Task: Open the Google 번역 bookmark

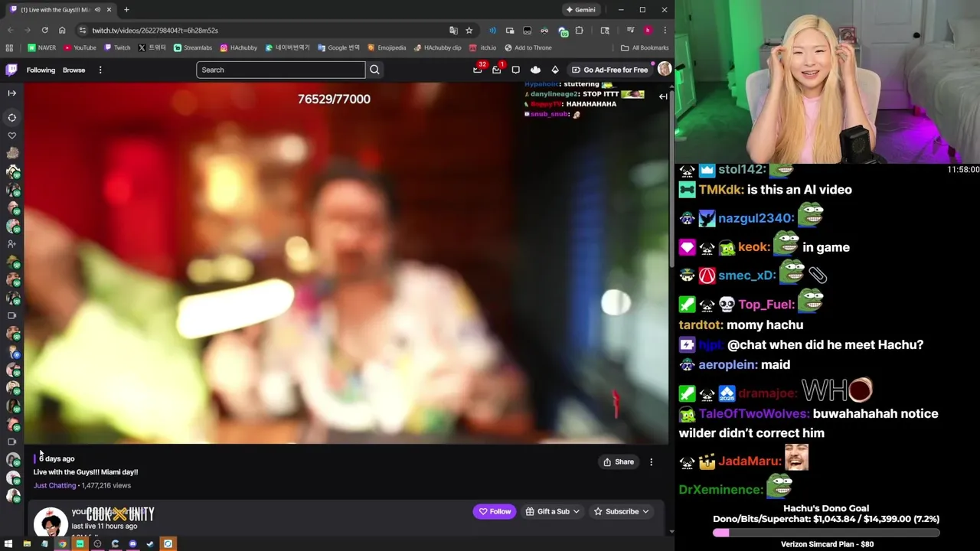Action: (338, 47)
